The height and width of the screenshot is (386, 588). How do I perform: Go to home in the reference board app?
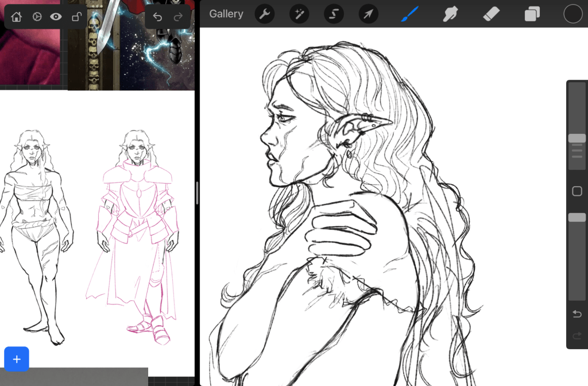[x=17, y=17]
